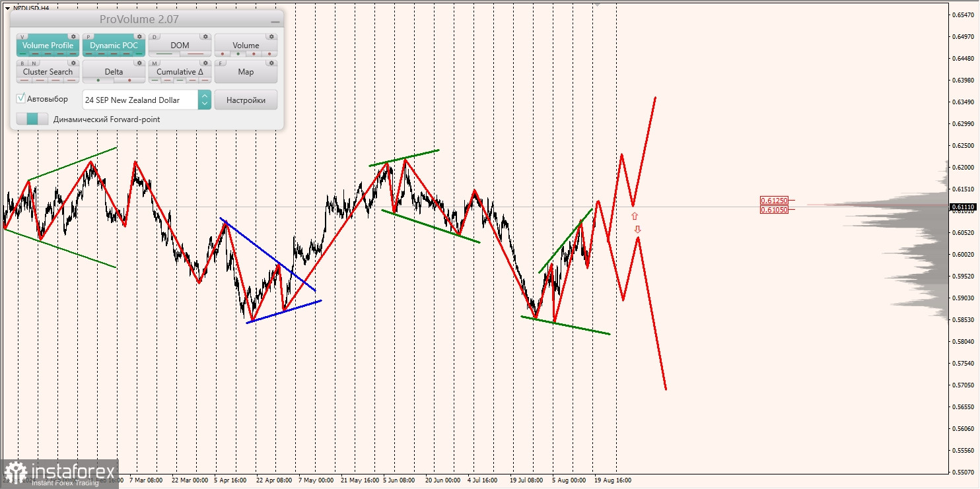
Task: Click the current price tag 0.61110
Action: click(963, 207)
